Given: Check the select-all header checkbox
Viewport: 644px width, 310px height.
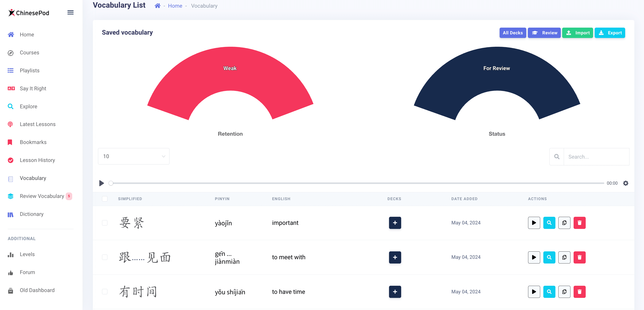Looking at the screenshot, I should coord(105,199).
